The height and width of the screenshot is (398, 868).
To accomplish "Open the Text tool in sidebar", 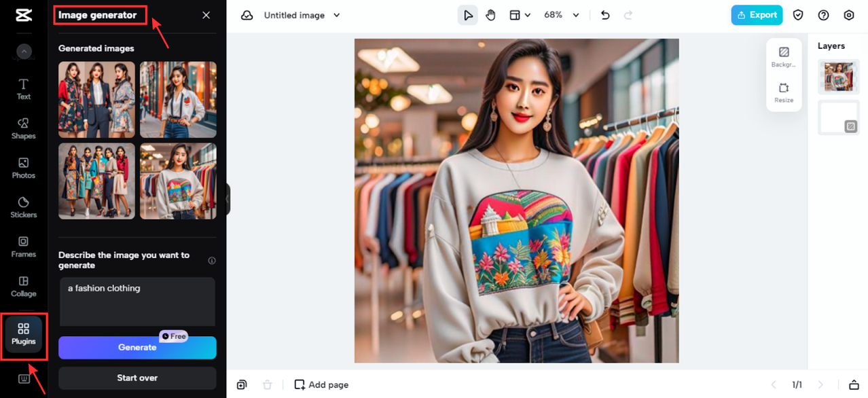I will (24, 89).
